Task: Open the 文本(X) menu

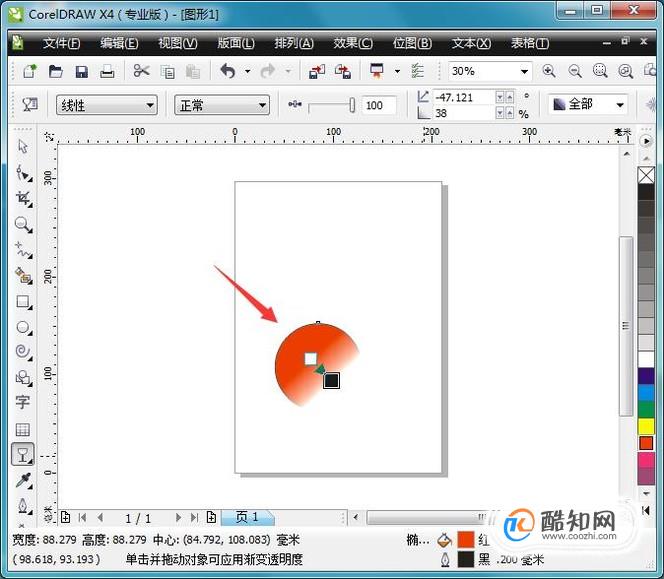Action: click(x=471, y=43)
